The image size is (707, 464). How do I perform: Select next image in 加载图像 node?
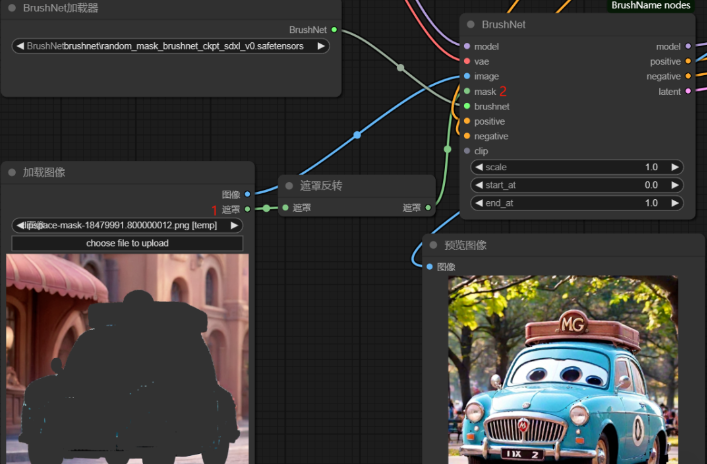pos(234,225)
